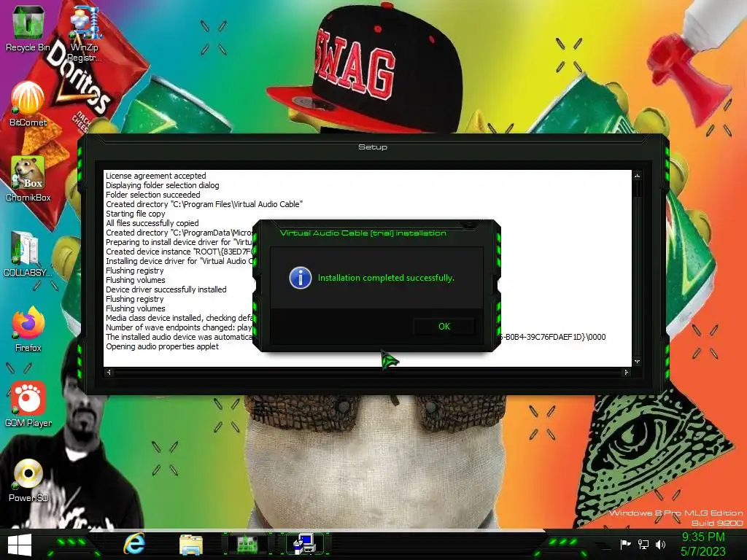The image size is (747, 560).
Task: Click the Setup log scroll-right arrow
Action: pyautogui.click(x=626, y=373)
